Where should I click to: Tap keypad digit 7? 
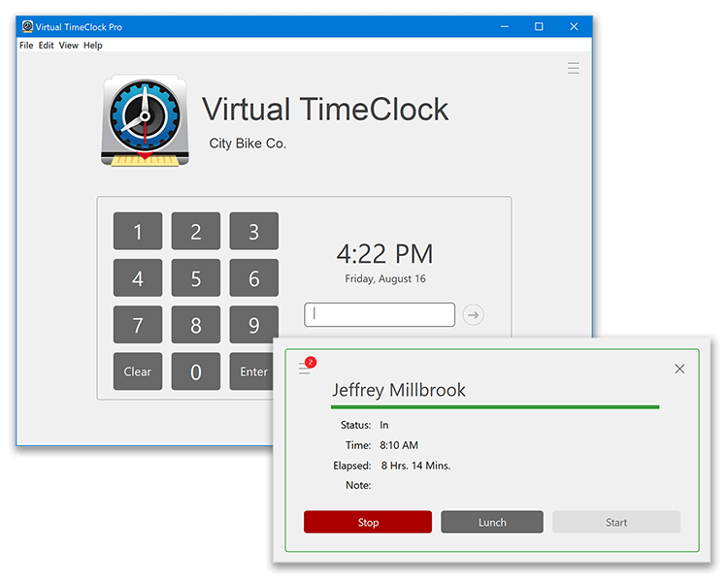coord(138,325)
